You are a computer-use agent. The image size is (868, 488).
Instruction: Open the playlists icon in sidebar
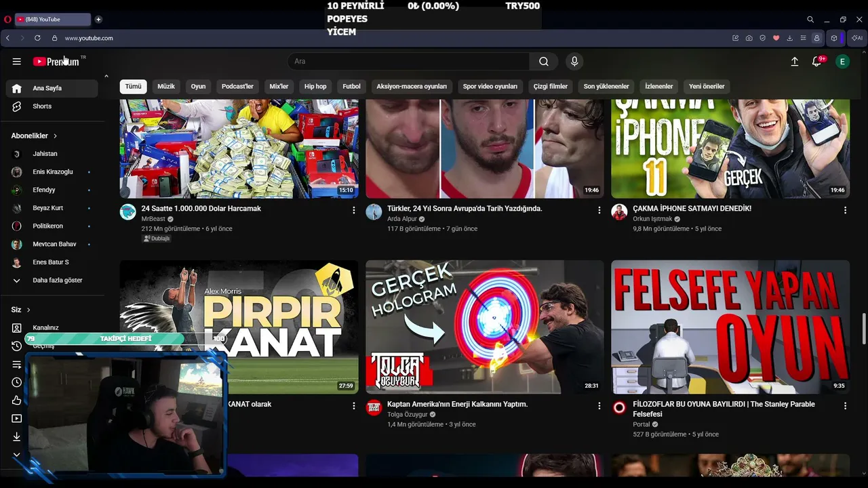point(17,365)
